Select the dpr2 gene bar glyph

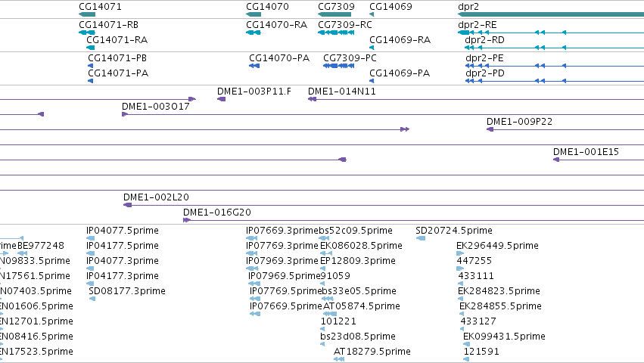[x=551, y=14]
